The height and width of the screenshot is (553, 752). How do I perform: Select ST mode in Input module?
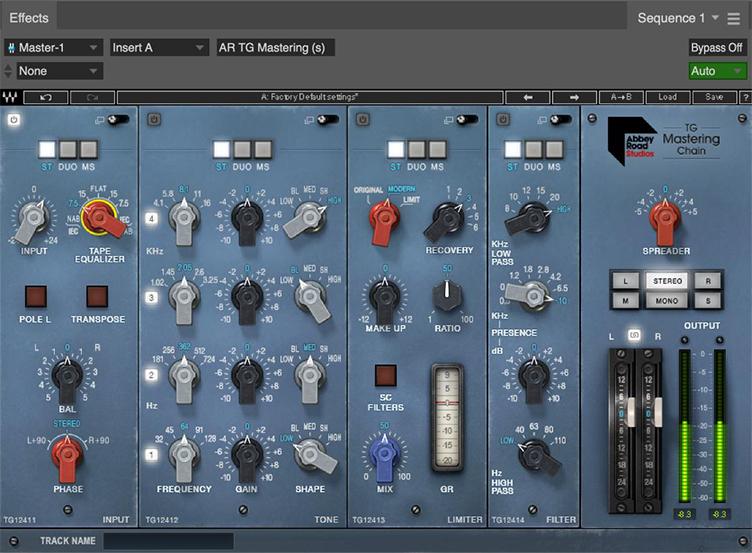coord(47,150)
